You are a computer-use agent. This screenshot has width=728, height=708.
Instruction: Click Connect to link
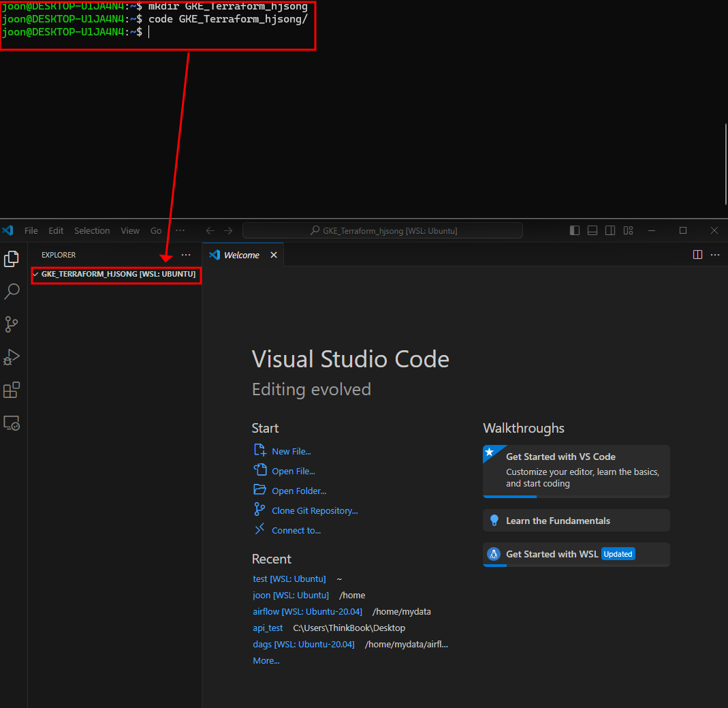(x=296, y=531)
